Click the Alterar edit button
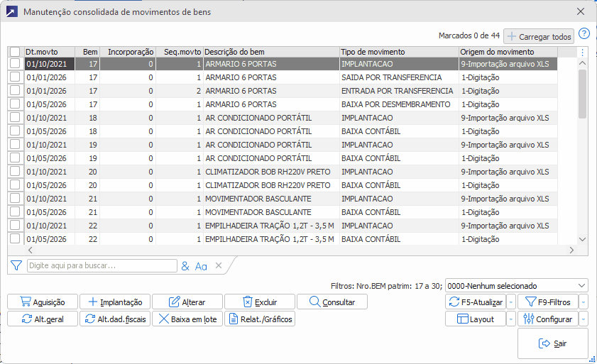597x364 pixels. click(187, 302)
